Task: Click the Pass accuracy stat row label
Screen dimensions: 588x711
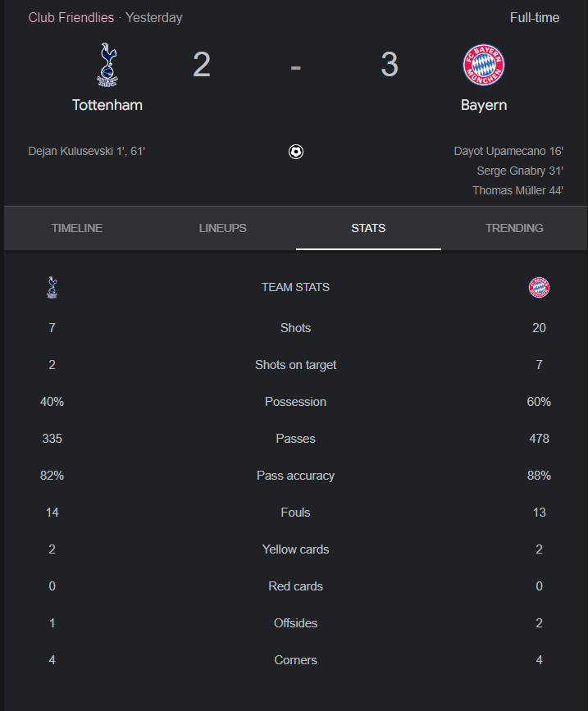Action: click(295, 476)
